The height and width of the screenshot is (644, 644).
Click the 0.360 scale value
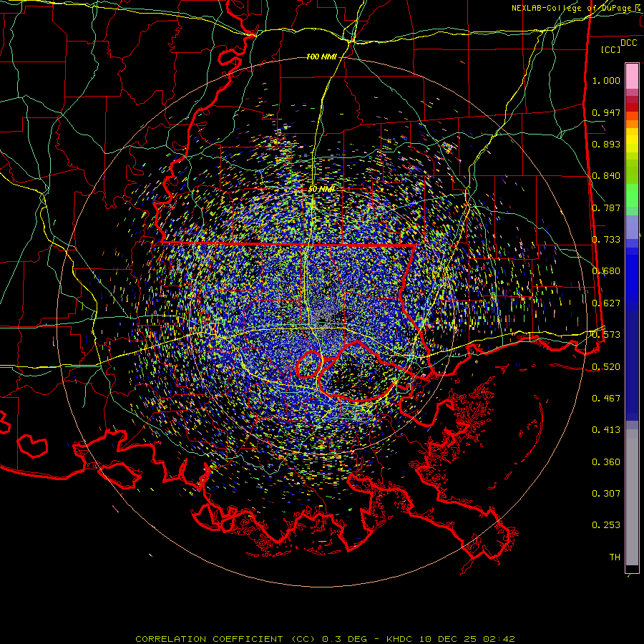point(606,462)
